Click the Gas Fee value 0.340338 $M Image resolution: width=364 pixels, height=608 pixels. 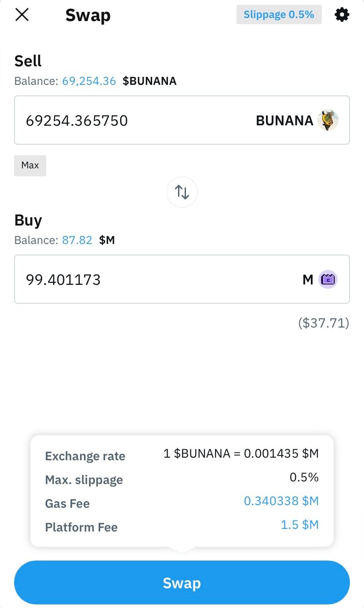tap(281, 501)
